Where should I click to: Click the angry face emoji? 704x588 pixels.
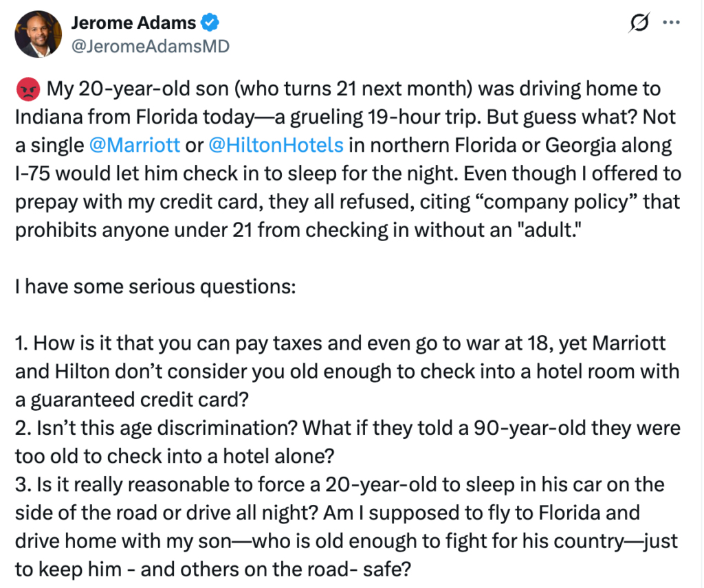point(25,89)
